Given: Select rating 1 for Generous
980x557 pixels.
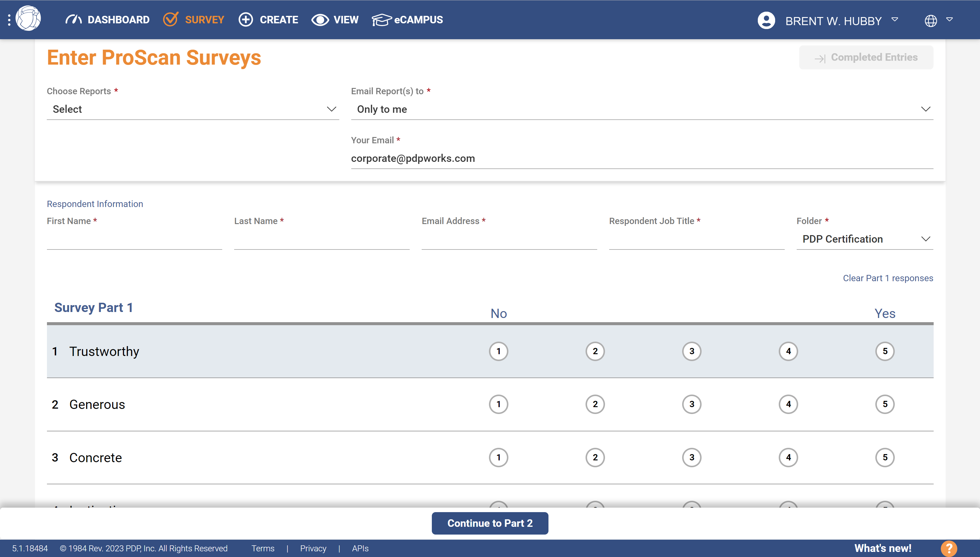Looking at the screenshot, I should [x=498, y=404].
